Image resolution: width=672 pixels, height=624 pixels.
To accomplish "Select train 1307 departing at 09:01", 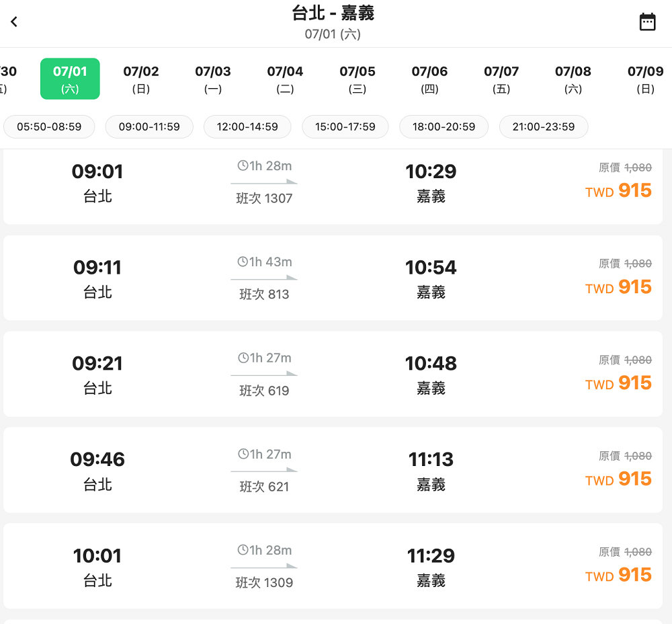I will [x=333, y=183].
